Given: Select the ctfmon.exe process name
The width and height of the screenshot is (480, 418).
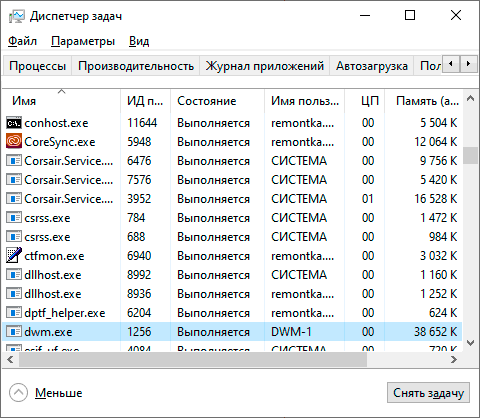Looking at the screenshot, I should [x=54, y=256].
